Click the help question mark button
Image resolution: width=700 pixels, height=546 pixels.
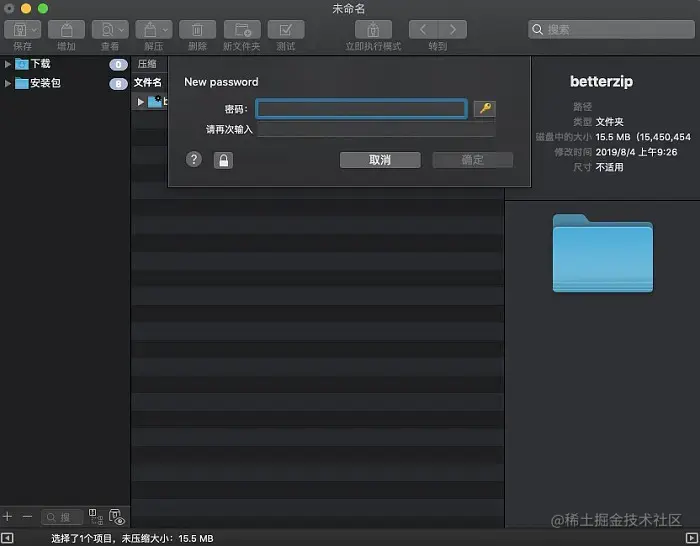(x=194, y=159)
